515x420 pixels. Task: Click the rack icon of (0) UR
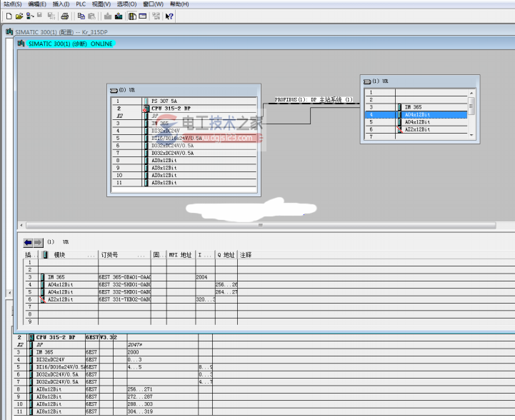tap(114, 90)
